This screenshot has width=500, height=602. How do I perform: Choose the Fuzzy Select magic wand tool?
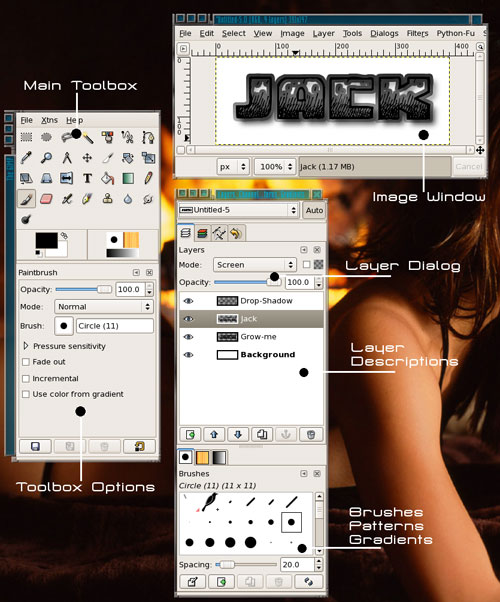tap(88, 137)
